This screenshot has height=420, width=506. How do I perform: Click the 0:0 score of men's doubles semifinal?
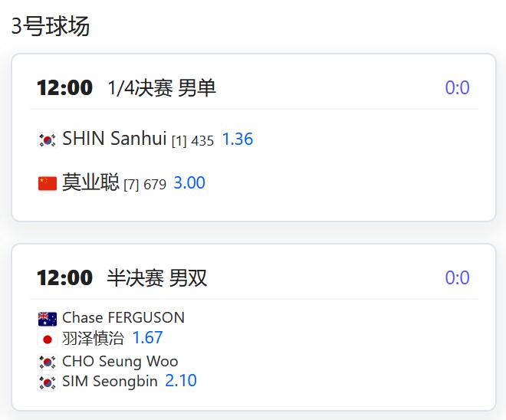click(457, 277)
